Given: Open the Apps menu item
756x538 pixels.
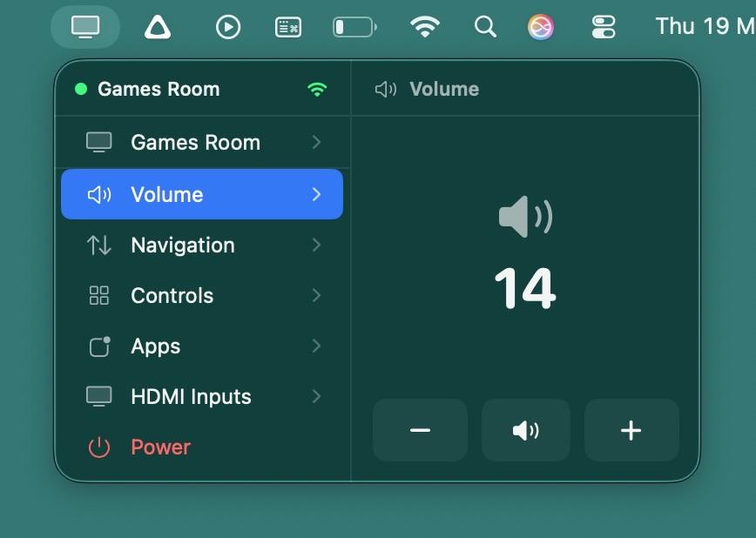Looking at the screenshot, I should coord(156,346).
